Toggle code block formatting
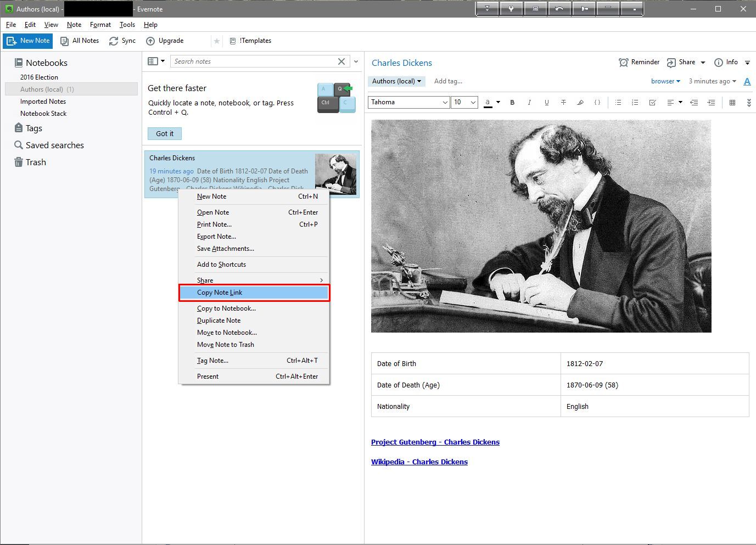The height and width of the screenshot is (545, 756). click(597, 102)
